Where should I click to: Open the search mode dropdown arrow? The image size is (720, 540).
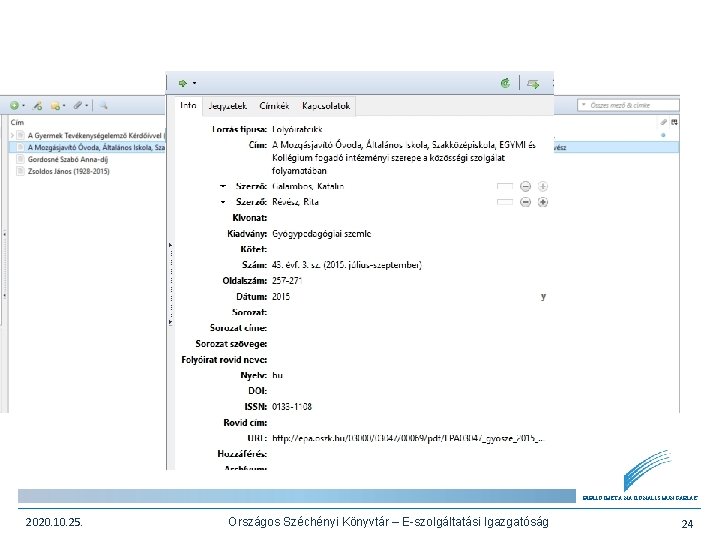point(584,105)
